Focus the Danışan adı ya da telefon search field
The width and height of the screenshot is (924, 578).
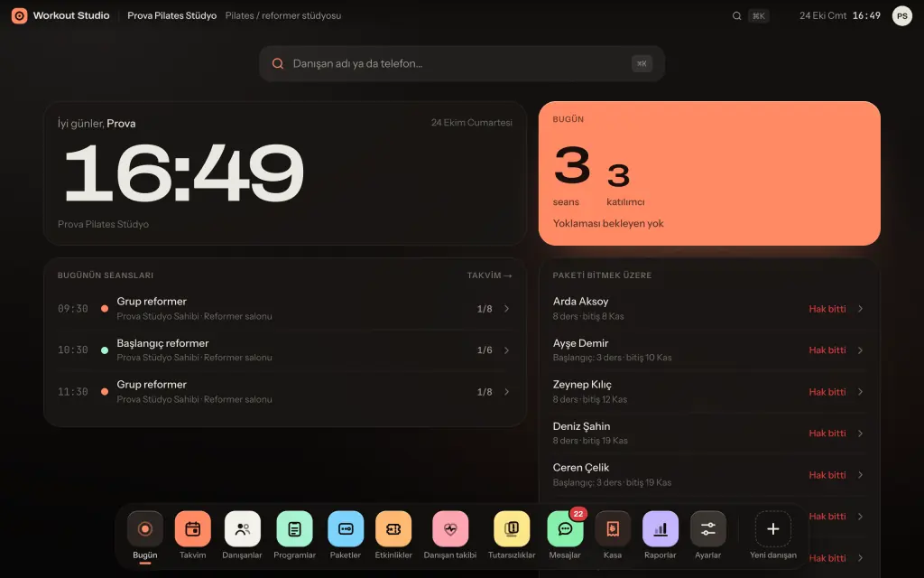tap(462, 64)
